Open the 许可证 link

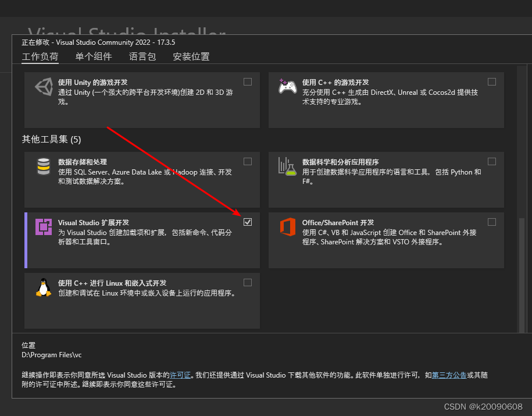[181, 375]
